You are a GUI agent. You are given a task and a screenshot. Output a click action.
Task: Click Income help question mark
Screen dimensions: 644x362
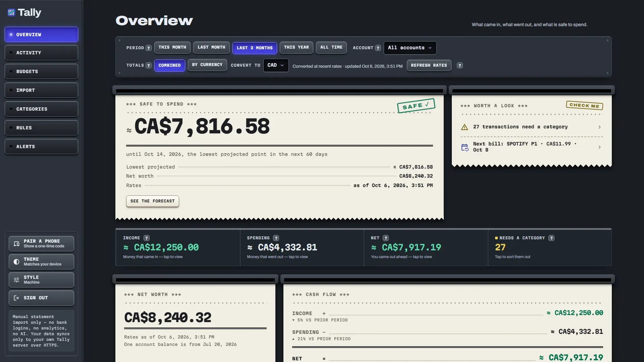click(x=147, y=238)
